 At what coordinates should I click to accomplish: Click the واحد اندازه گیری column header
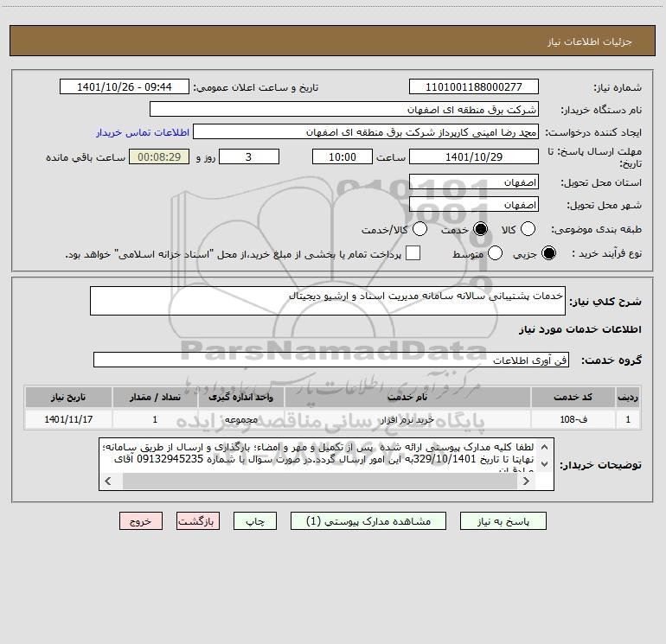240,397
